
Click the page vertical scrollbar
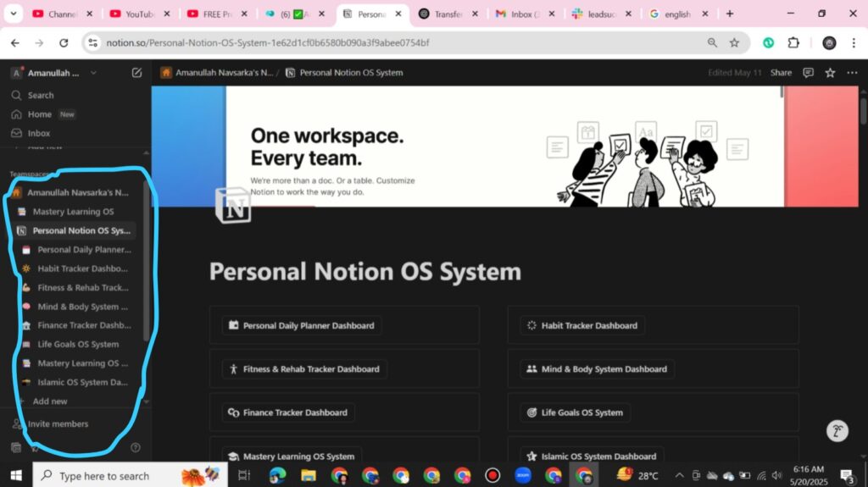click(x=863, y=111)
